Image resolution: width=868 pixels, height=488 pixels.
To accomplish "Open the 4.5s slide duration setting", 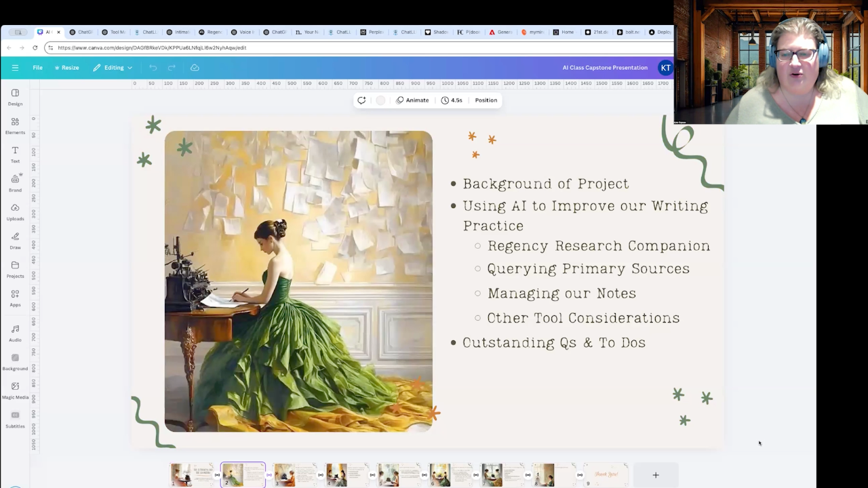I will tap(451, 100).
